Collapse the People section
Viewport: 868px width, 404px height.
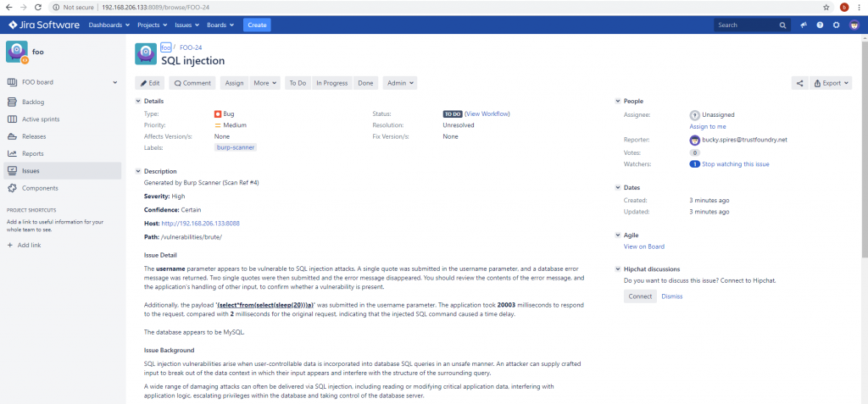click(618, 102)
